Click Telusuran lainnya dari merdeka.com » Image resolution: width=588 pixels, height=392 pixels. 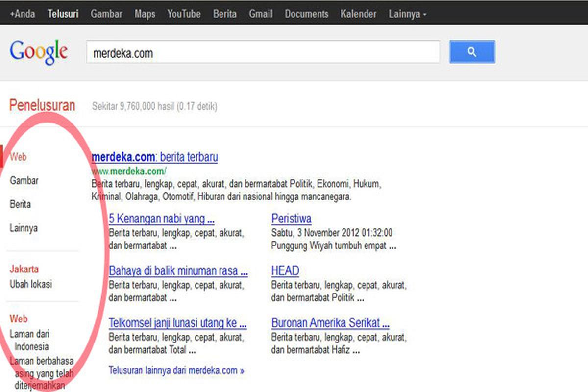(176, 370)
